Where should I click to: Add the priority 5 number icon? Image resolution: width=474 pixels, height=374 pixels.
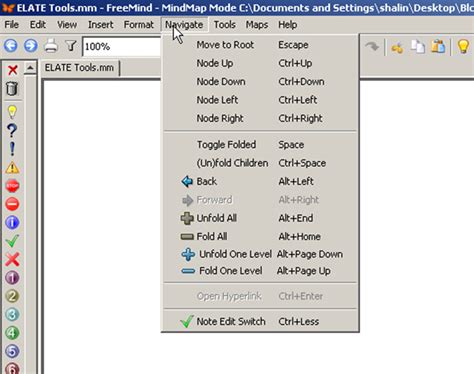click(12, 351)
